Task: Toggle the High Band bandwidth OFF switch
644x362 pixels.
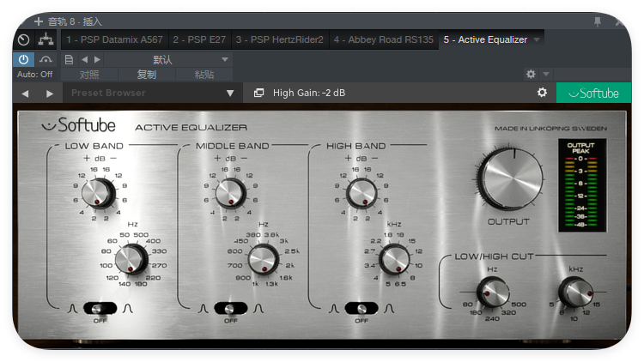Action: pos(361,308)
